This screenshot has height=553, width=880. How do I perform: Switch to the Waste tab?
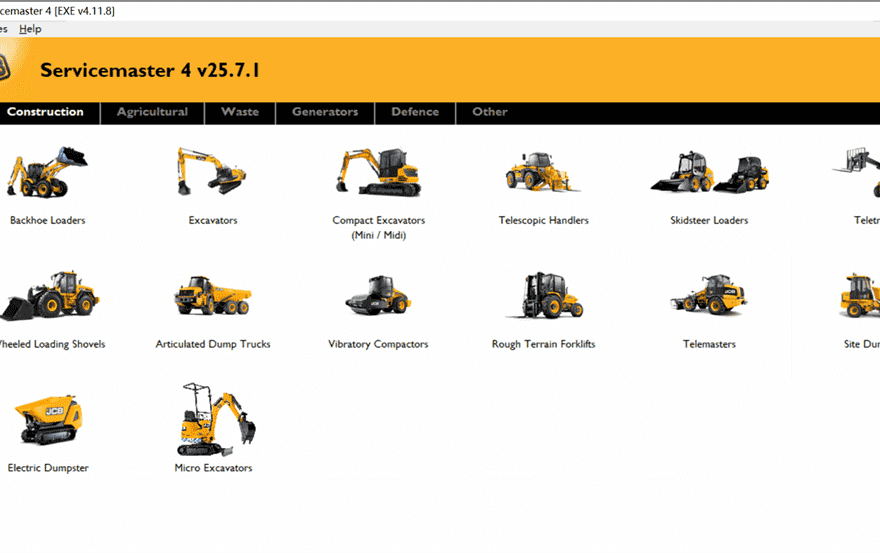(240, 112)
